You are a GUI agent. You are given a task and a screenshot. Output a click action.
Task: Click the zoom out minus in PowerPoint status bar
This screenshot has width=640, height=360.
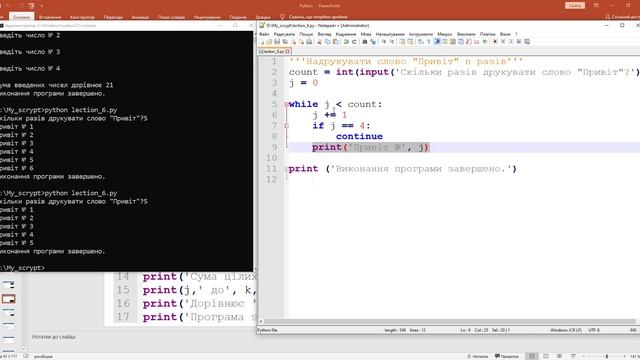tap(584, 356)
